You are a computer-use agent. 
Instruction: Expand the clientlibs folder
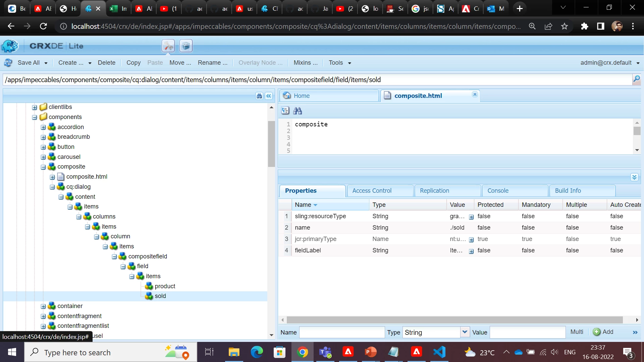point(35,107)
